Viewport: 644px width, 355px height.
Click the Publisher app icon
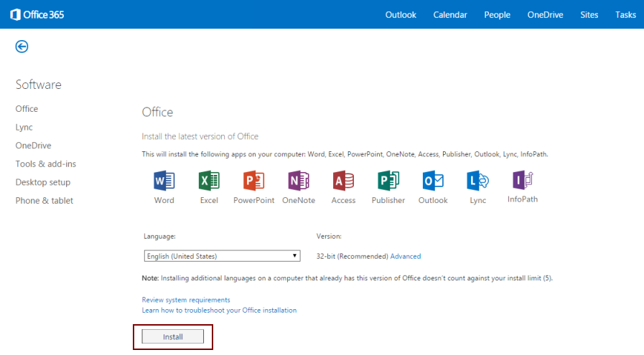tap(388, 181)
